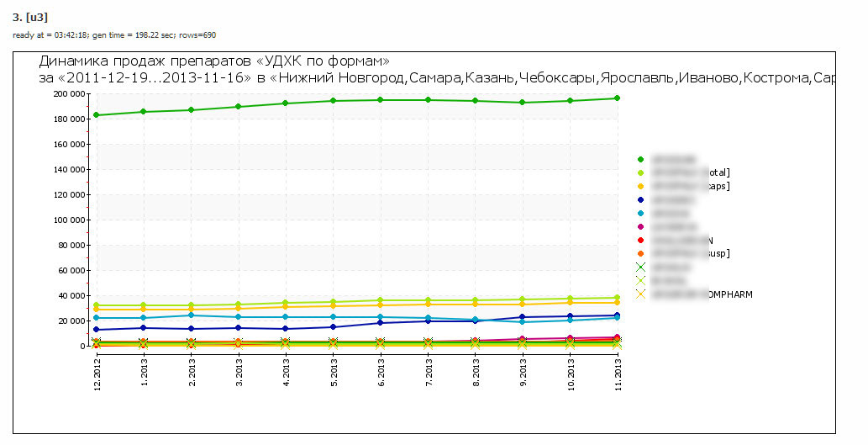The image size is (868, 445).
Task: Click the dark green dot legend marker
Action: click(641, 159)
